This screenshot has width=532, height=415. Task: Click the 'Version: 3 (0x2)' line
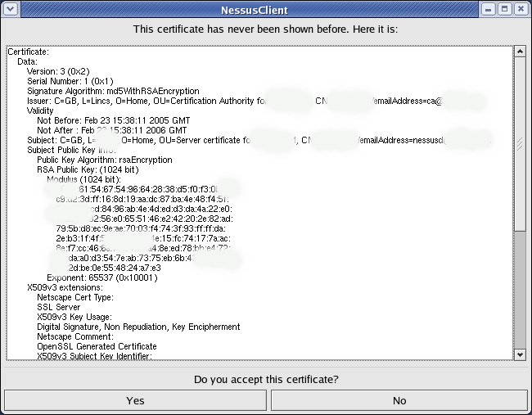58,71
